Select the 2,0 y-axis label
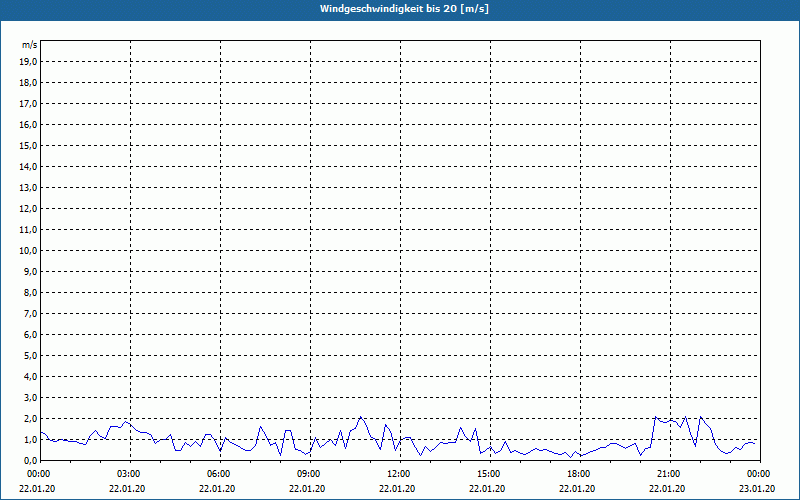The width and height of the screenshot is (800, 500). click(x=30, y=419)
